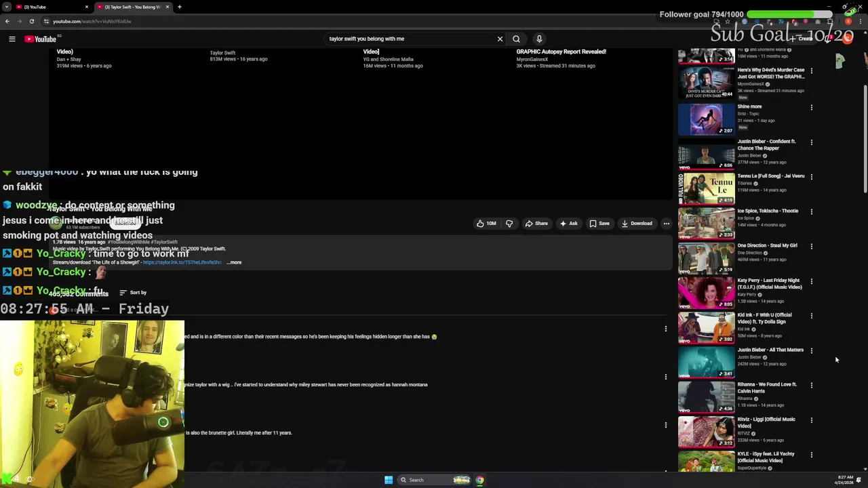Reload the current page
The width and height of the screenshot is (868, 488).
[31, 21]
